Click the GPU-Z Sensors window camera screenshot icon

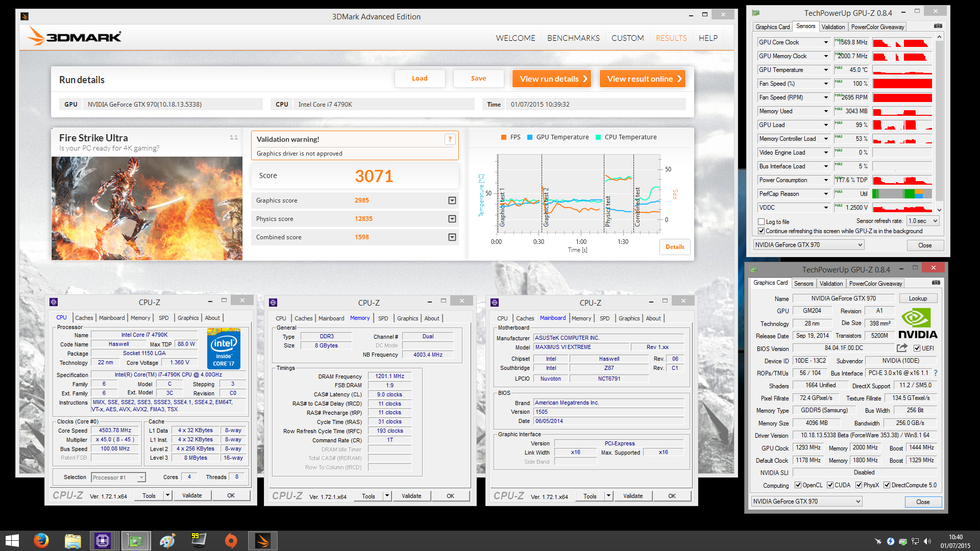(938, 26)
